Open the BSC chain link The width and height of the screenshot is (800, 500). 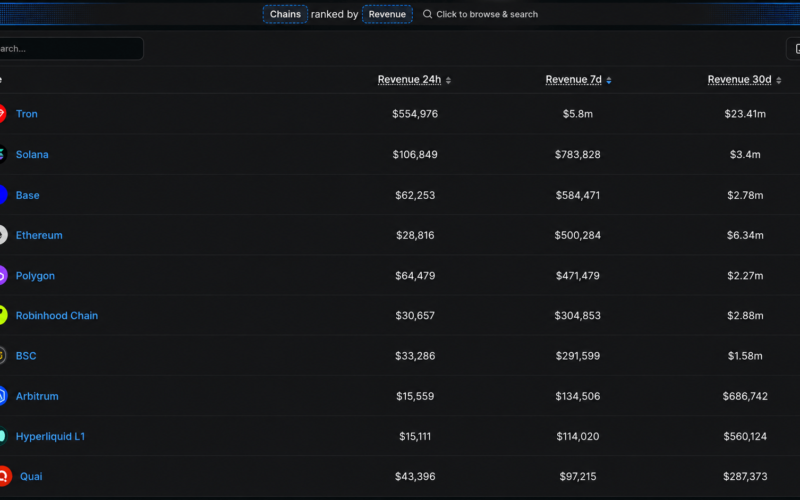pyautogui.click(x=26, y=356)
